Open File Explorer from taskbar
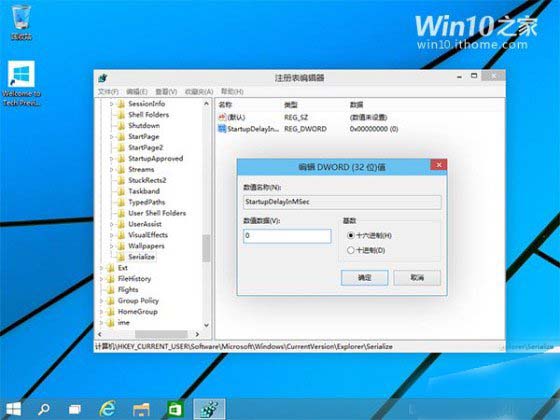Image resolution: width=560 pixels, height=420 pixels. pyautogui.click(x=141, y=410)
